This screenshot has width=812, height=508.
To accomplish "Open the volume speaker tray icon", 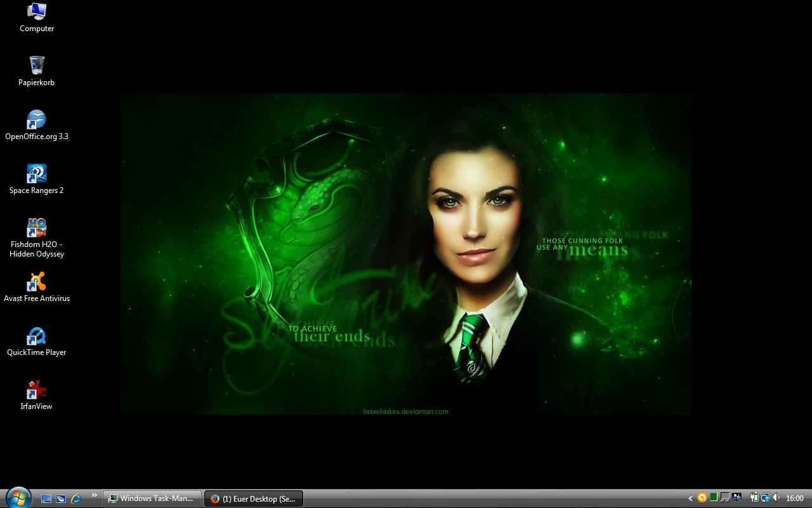I will 776,497.
